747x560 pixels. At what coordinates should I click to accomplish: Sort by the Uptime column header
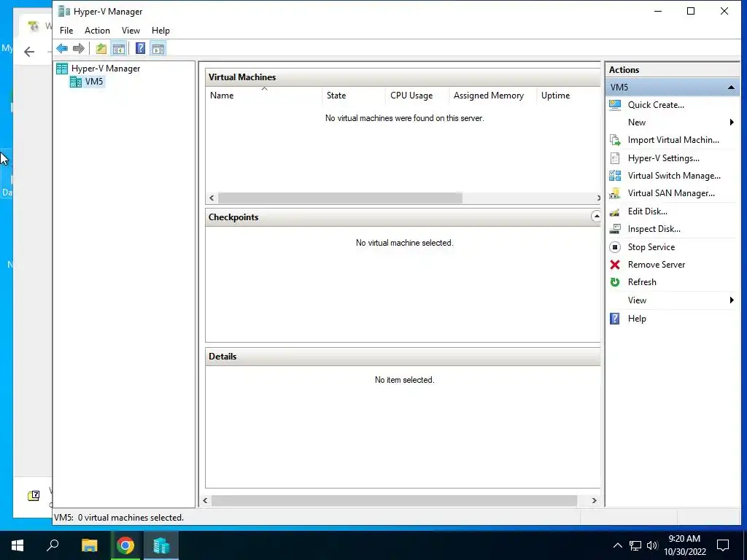568,96
